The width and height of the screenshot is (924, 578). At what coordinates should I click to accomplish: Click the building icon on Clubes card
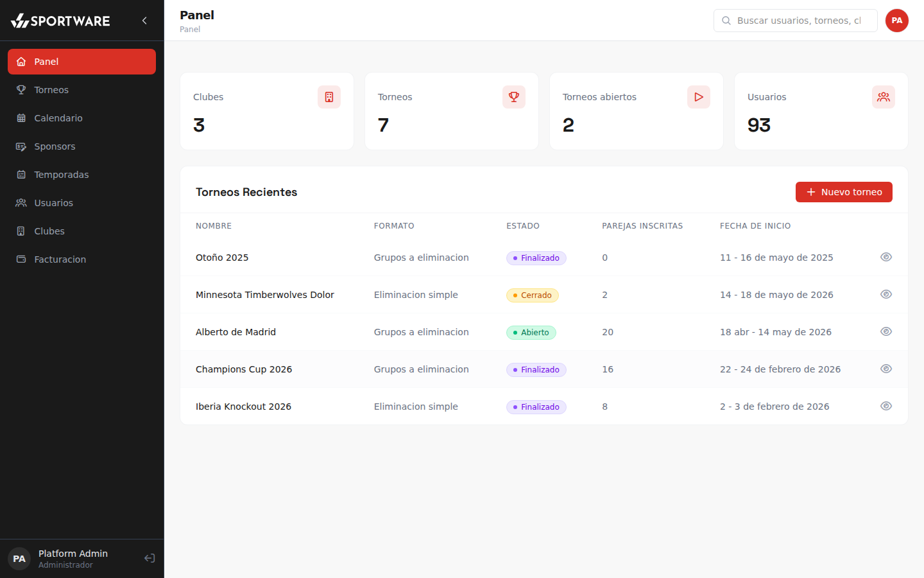(x=329, y=97)
